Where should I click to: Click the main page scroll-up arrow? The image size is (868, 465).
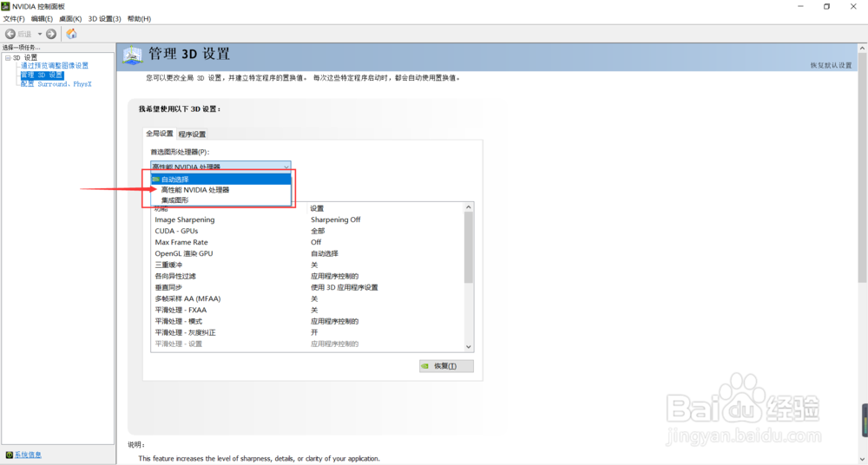[863, 49]
